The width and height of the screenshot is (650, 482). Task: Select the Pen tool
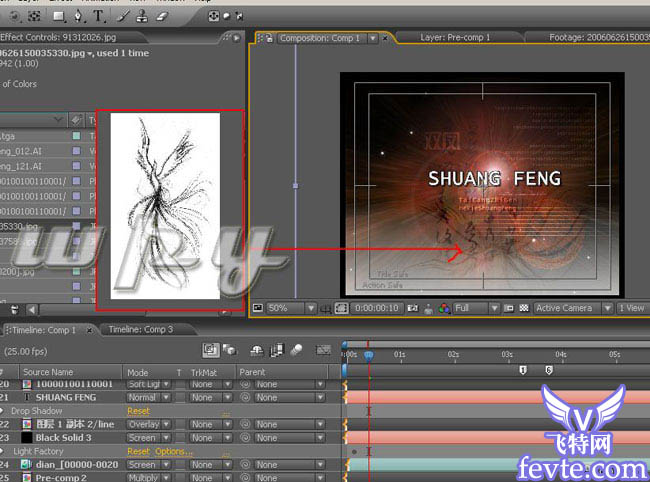click(x=78, y=16)
